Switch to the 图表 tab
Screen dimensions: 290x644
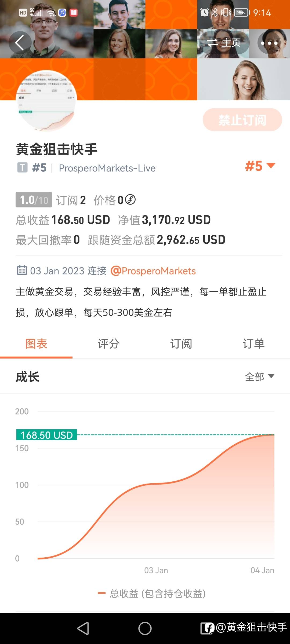36,344
